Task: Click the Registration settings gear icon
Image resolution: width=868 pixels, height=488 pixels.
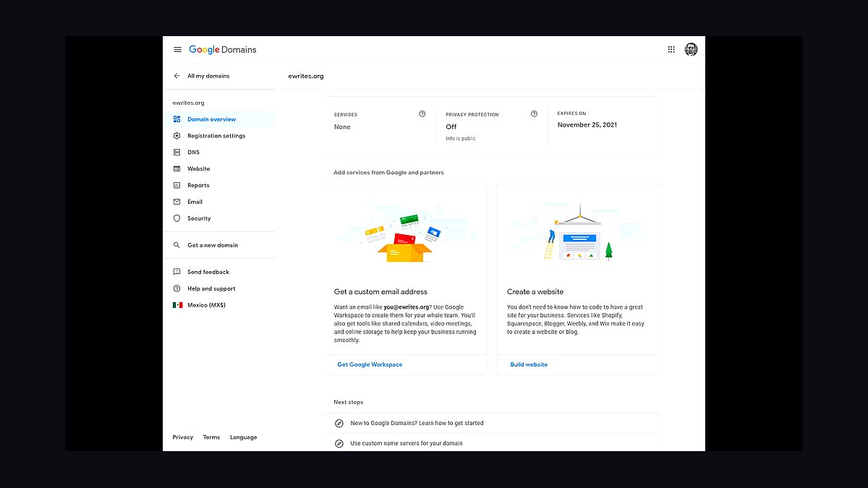Action: 176,136
